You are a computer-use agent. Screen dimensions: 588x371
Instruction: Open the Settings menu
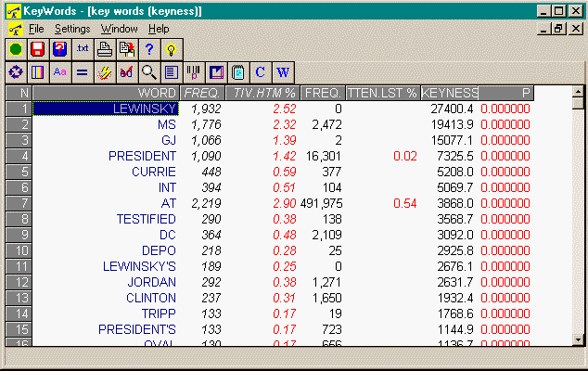(x=72, y=29)
